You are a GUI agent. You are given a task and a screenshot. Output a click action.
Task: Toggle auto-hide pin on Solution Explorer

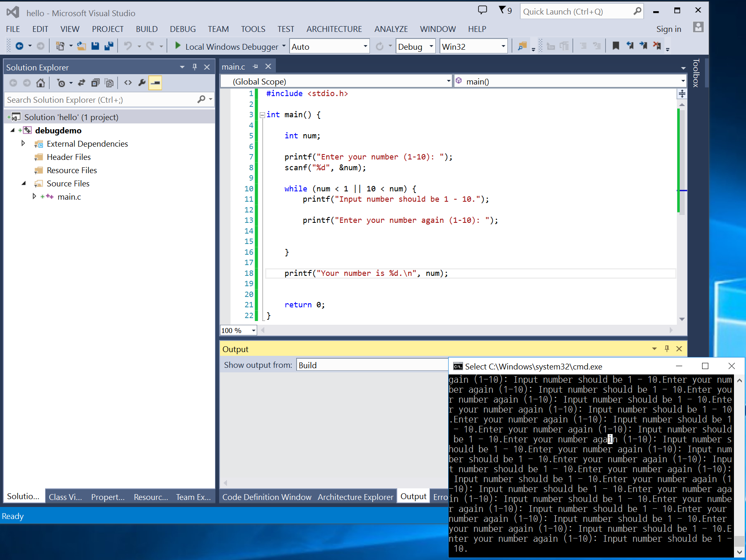[195, 67]
